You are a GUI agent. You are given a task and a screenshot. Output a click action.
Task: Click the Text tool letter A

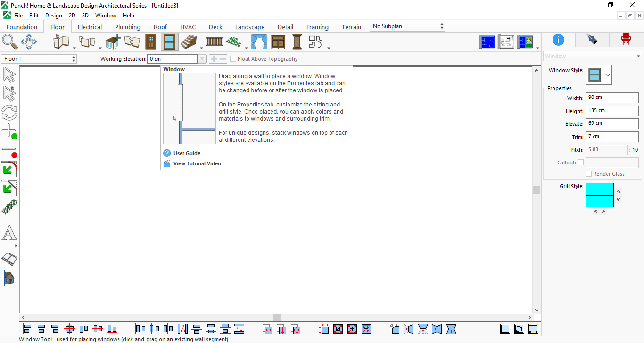coord(9,233)
